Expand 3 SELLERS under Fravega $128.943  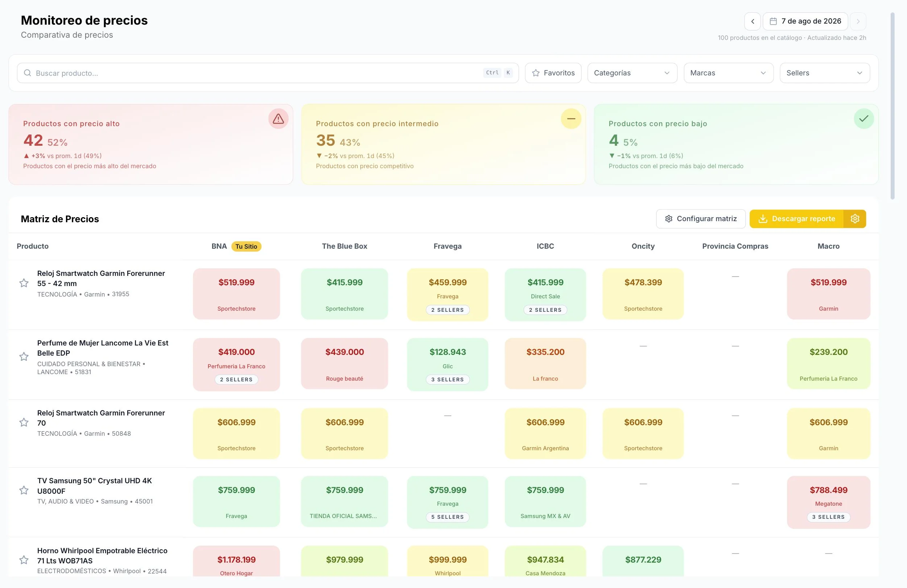447,380
